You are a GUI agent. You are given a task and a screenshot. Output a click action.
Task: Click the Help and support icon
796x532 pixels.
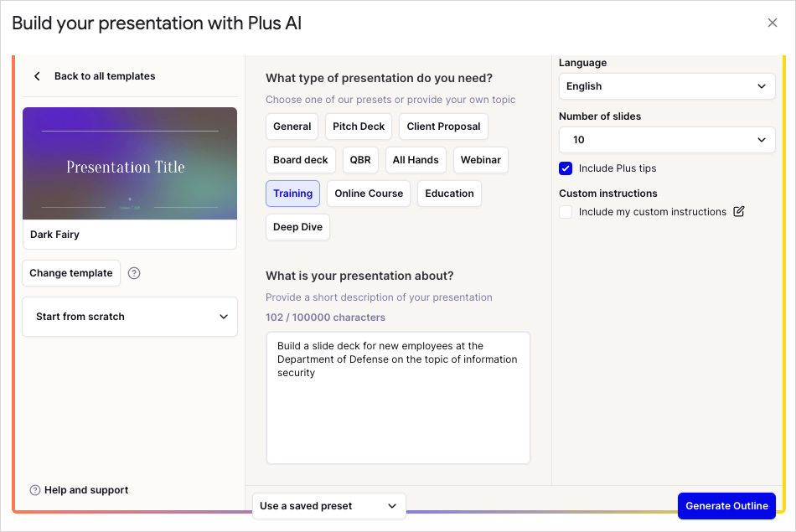click(x=35, y=490)
